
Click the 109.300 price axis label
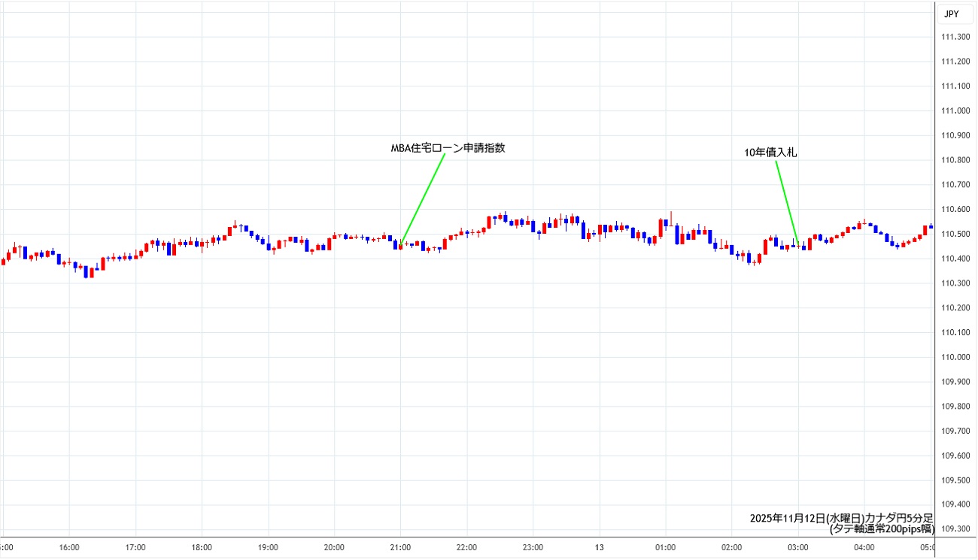955,529
